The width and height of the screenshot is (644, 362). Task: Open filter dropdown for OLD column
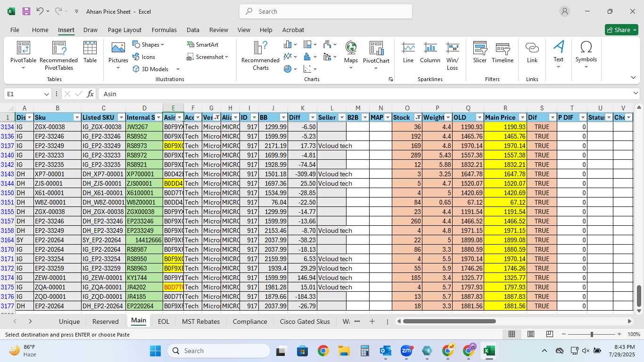pyautogui.click(x=479, y=117)
